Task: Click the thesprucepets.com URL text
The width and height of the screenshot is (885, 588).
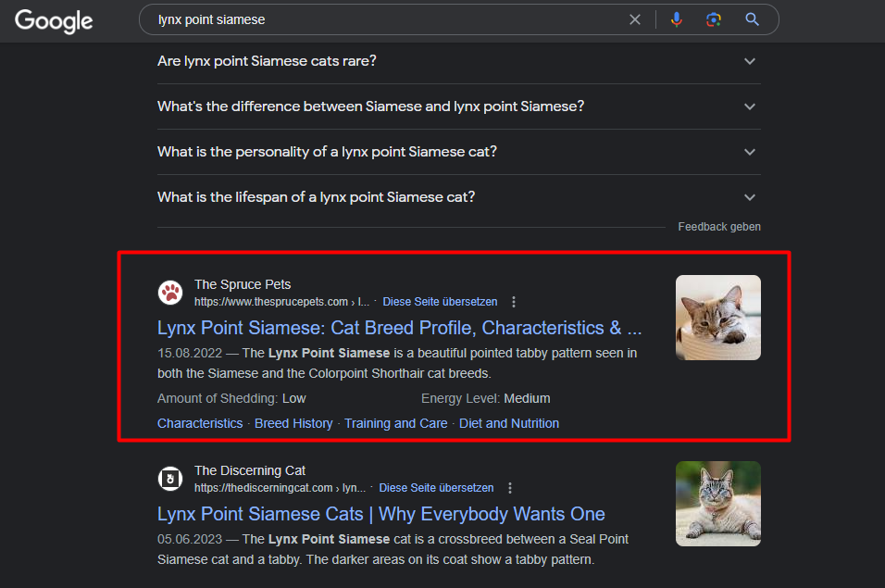Action: click(281, 302)
